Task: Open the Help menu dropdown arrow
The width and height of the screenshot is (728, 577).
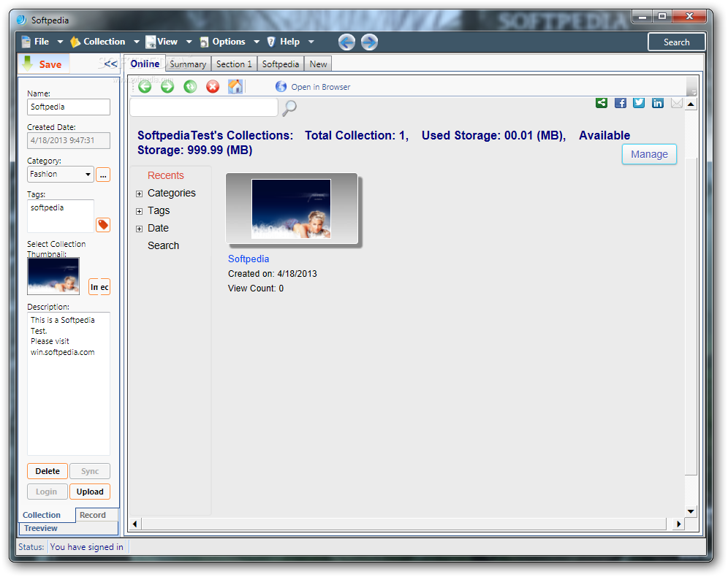Action: [x=311, y=42]
